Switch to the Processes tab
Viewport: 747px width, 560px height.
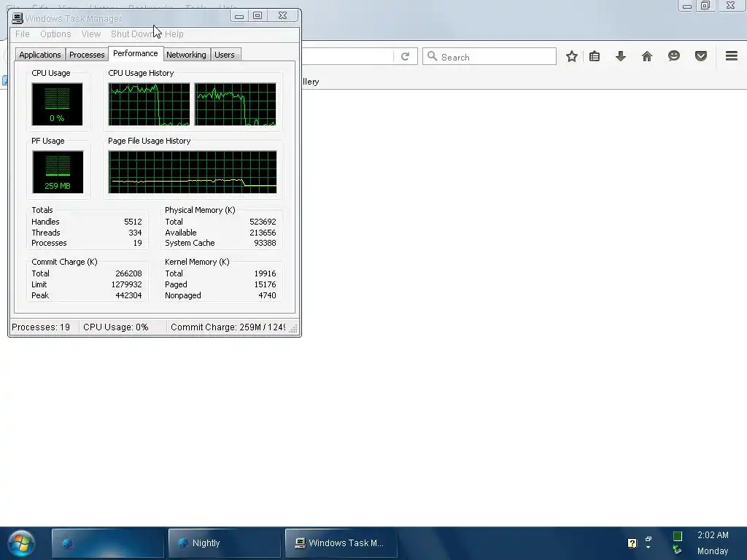click(87, 55)
